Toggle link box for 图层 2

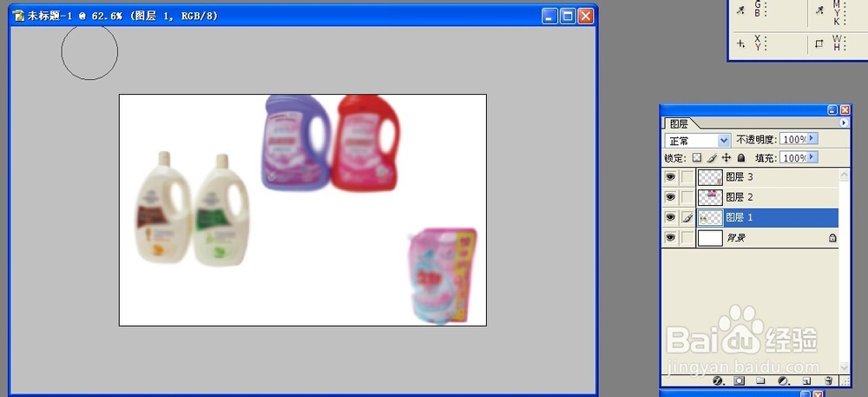click(687, 197)
